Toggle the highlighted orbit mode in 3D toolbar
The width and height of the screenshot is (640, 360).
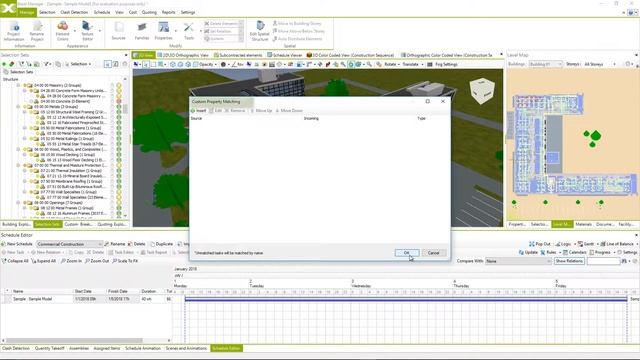(351, 64)
